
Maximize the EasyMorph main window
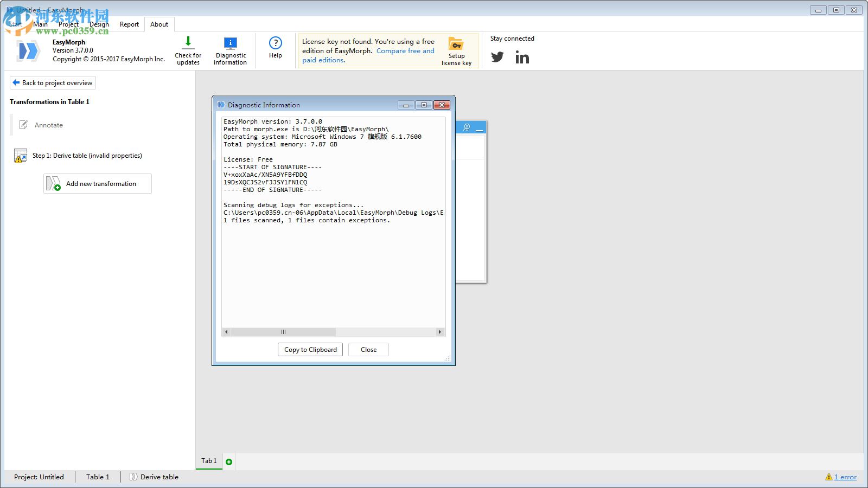(836, 10)
